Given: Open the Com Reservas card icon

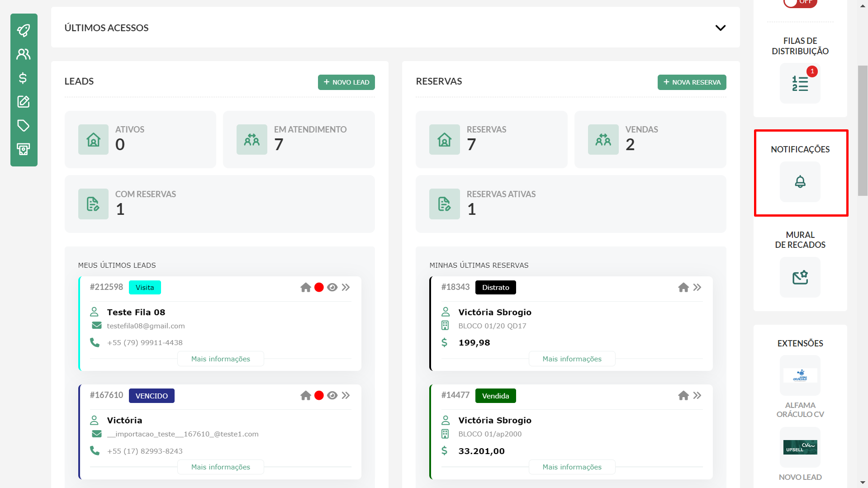Looking at the screenshot, I should pyautogui.click(x=93, y=204).
